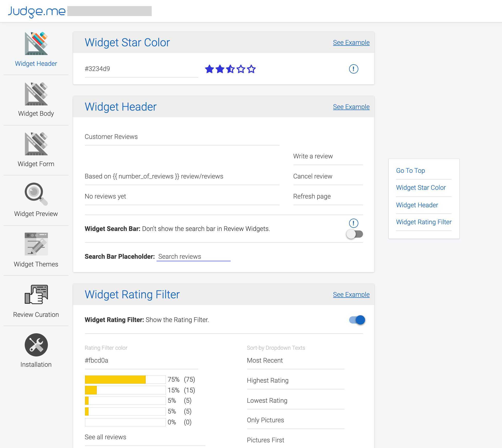Select Widget Themes label in sidebar
This screenshot has width=502, height=448.
point(36,264)
